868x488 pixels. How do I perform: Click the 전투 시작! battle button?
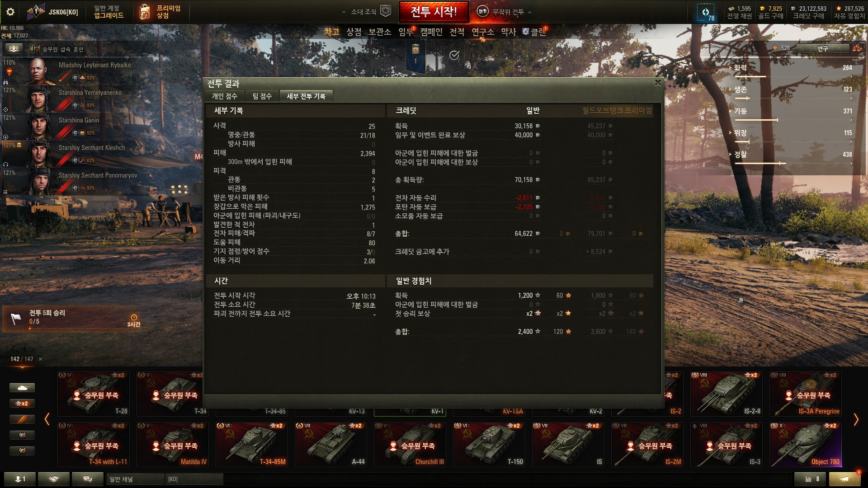[434, 12]
